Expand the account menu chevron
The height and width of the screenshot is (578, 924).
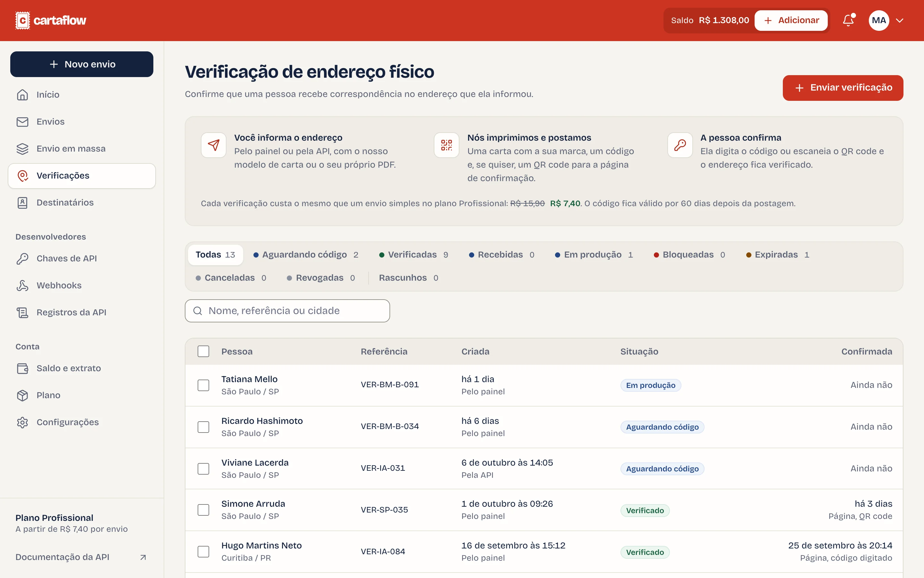click(x=900, y=20)
